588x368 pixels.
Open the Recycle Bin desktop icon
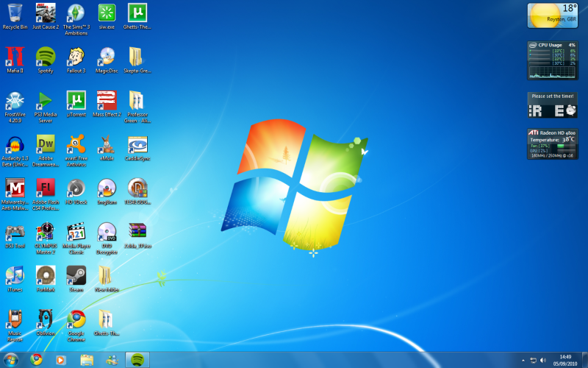pos(15,16)
